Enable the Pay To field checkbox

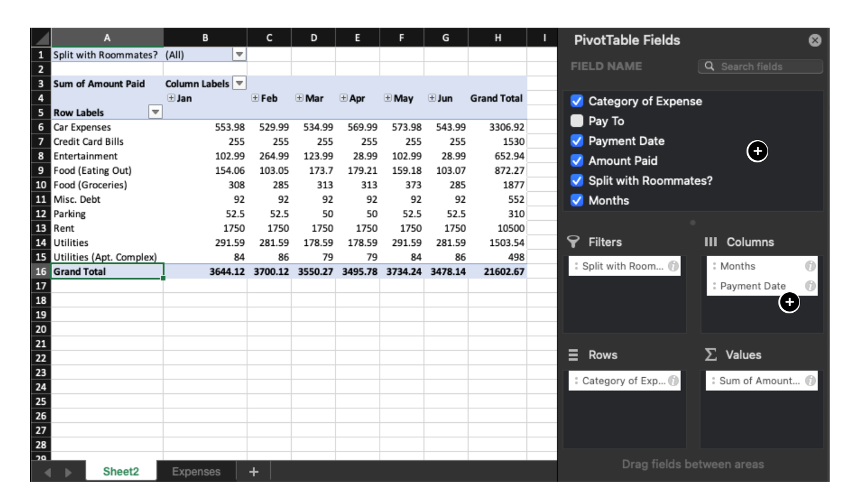point(577,121)
